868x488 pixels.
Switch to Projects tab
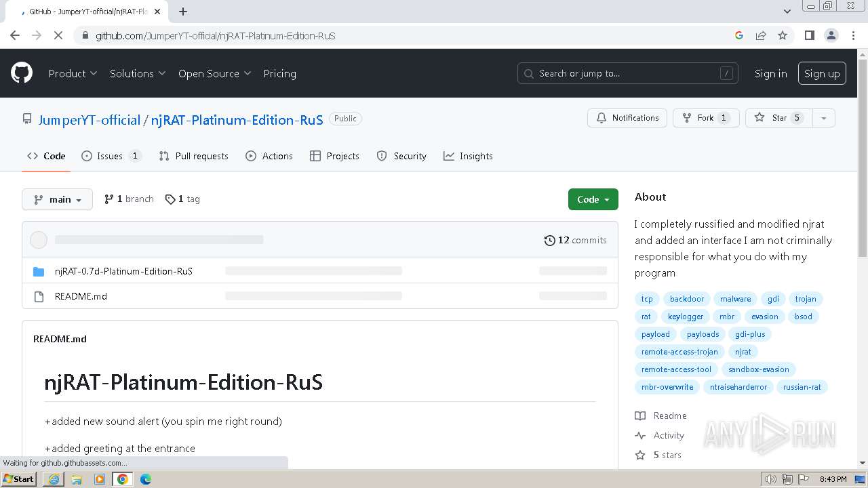334,156
